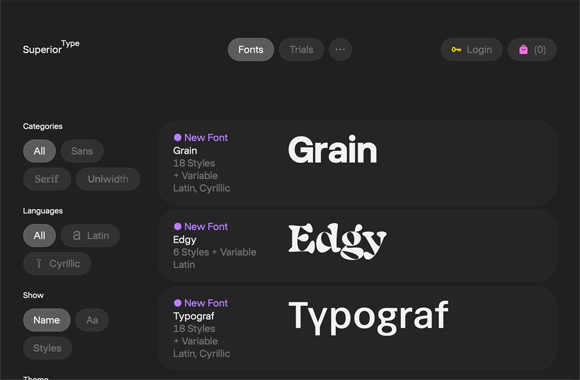This screenshot has width=580, height=380.
Task: Click purple New Font dot on Edgy
Action: point(178,226)
